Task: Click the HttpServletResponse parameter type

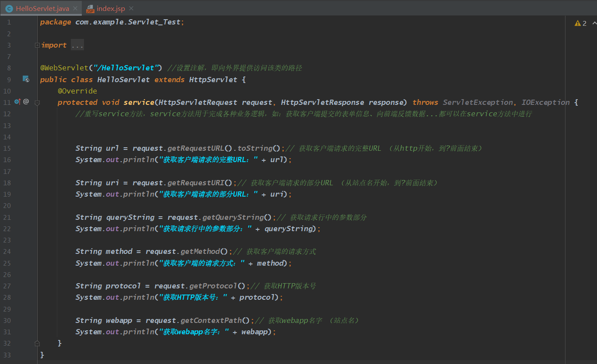Action: (x=322, y=102)
